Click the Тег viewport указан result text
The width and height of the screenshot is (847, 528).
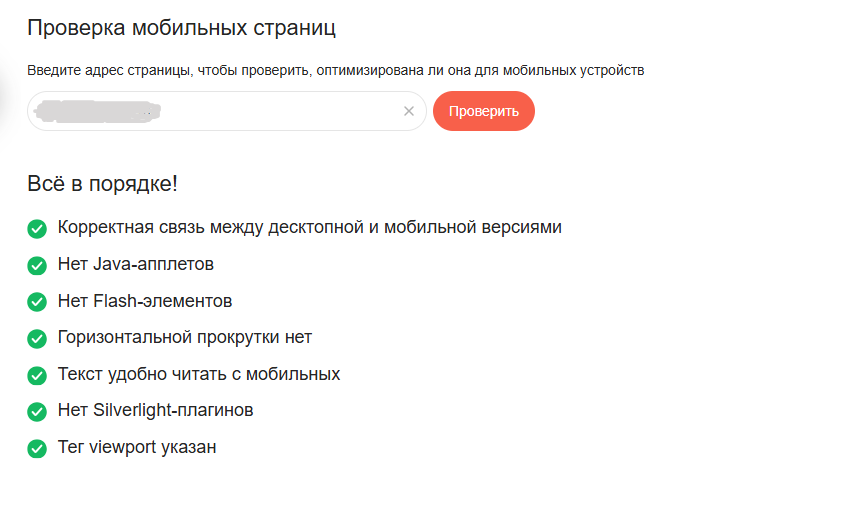tap(137, 447)
